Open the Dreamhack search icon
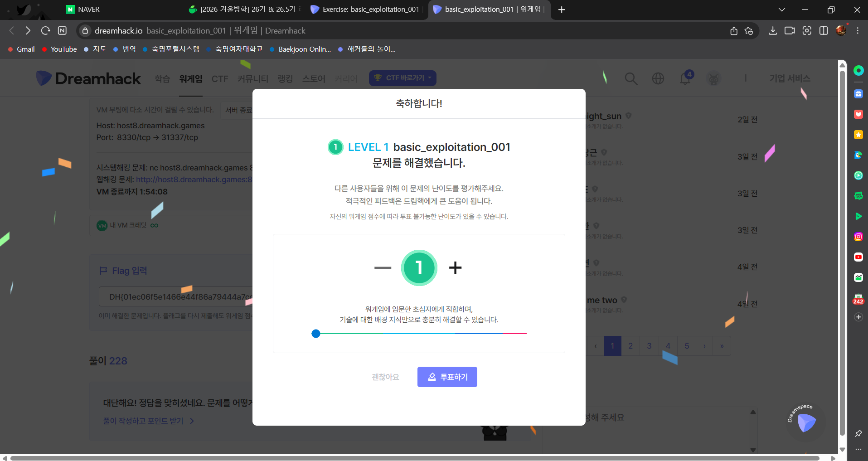This screenshot has width=868, height=461. tap(631, 78)
